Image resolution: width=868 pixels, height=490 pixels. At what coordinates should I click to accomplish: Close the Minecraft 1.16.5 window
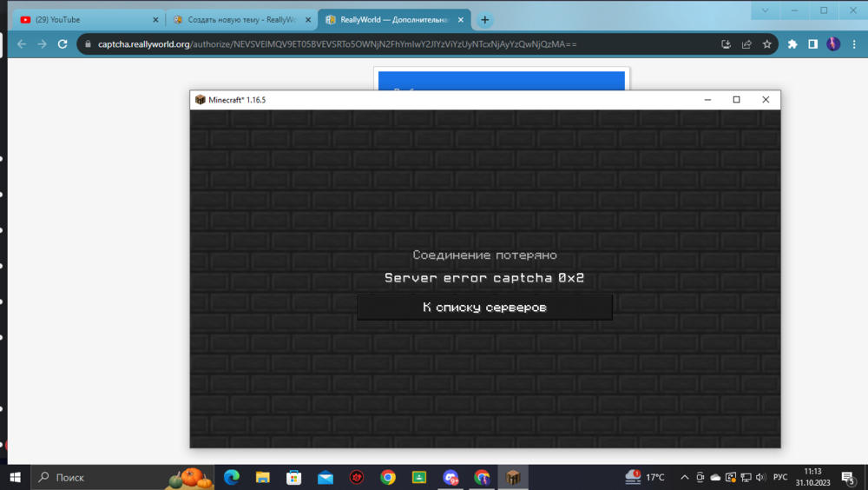point(766,100)
